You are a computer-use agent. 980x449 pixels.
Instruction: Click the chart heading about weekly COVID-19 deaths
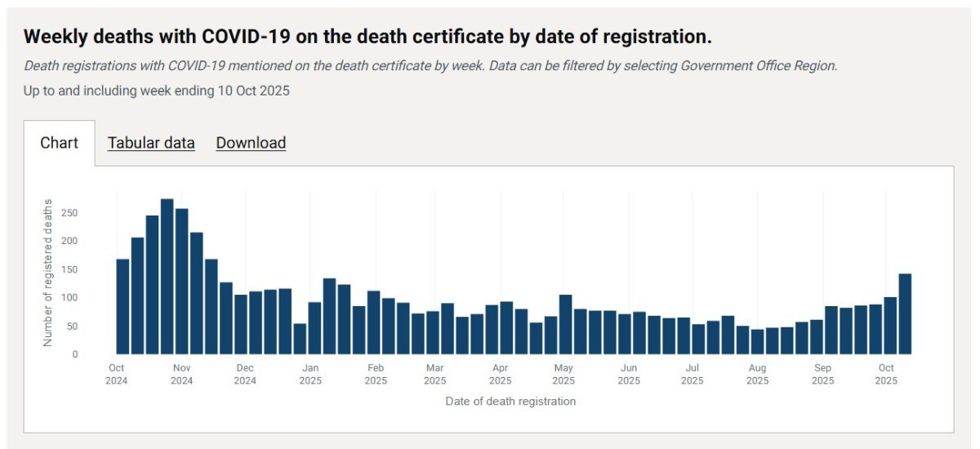coord(367,37)
